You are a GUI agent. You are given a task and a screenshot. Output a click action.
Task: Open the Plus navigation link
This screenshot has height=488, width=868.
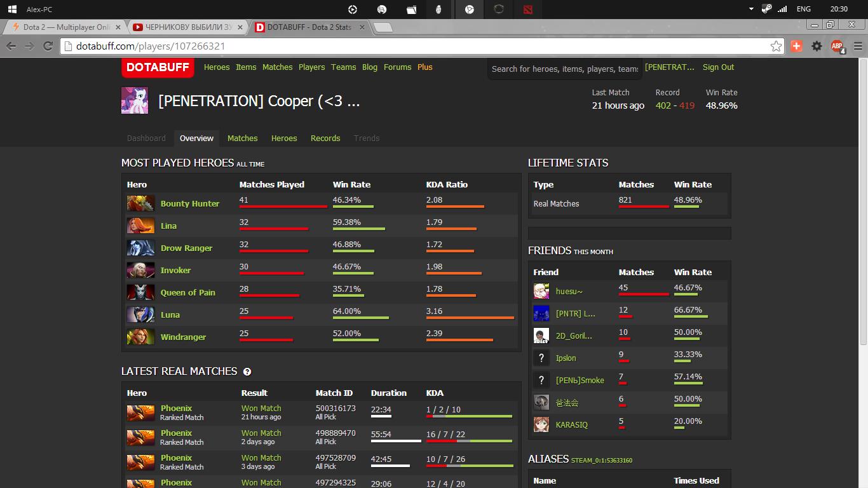425,67
